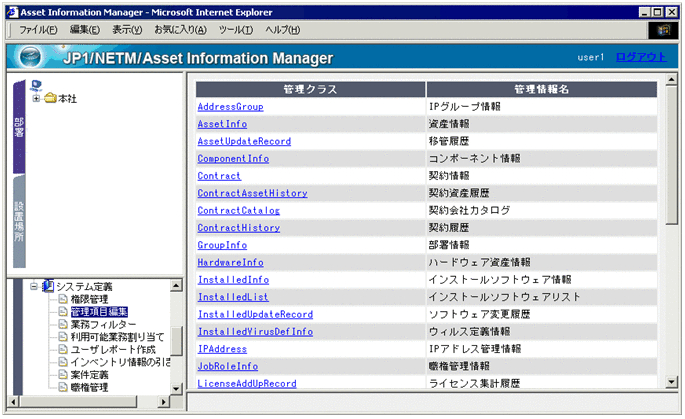The width and height of the screenshot is (685, 419).
Task: Click the globe logo in the JP1 banner
Action: coord(30,57)
